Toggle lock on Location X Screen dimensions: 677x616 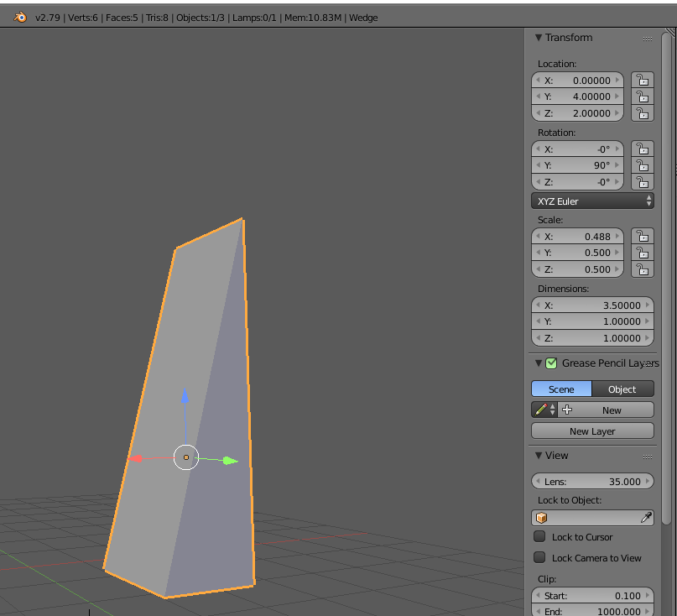(x=643, y=81)
